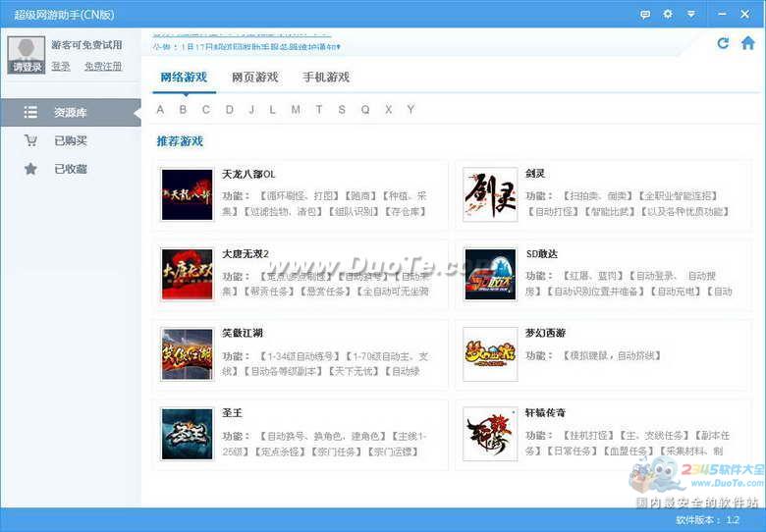Open 轩辕传奇 game icon
766x532 pixels.
pos(490,433)
